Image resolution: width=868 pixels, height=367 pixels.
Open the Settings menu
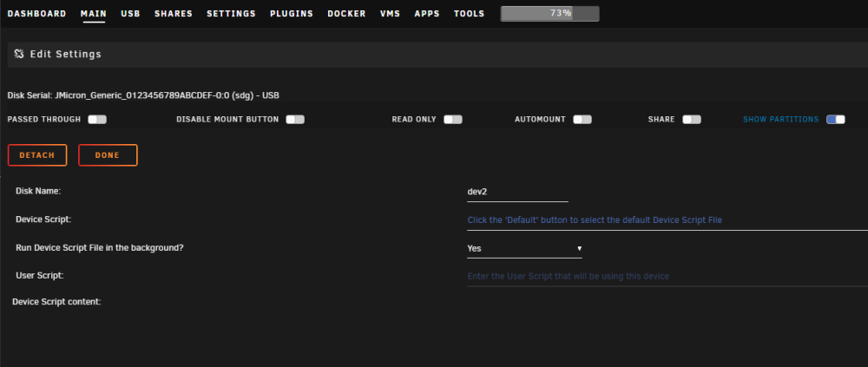(232, 13)
